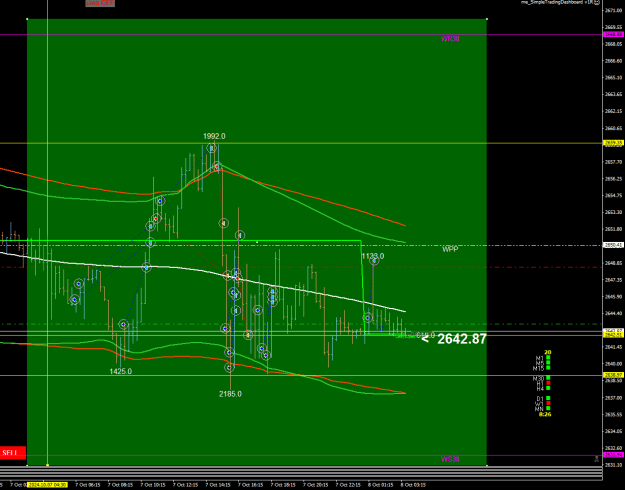
Task: Click the top-left handle of green rectangle
Action: pyautogui.click(x=27, y=19)
